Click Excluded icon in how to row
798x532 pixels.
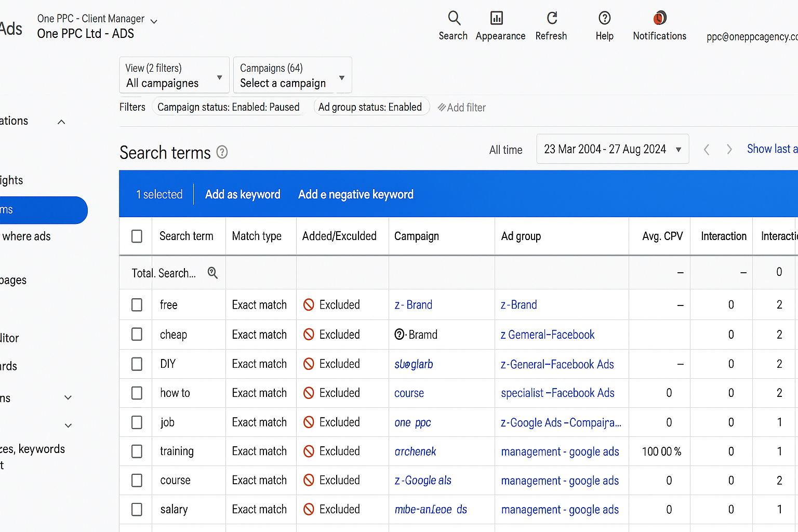(309, 393)
